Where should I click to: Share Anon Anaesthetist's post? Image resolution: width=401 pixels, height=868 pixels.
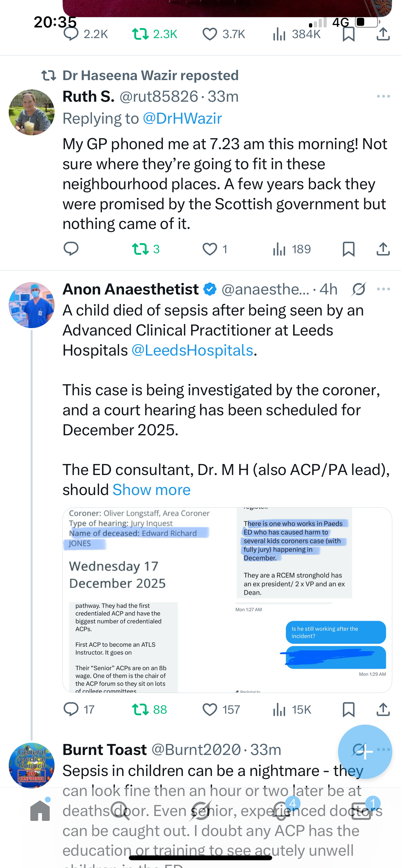[x=383, y=709]
